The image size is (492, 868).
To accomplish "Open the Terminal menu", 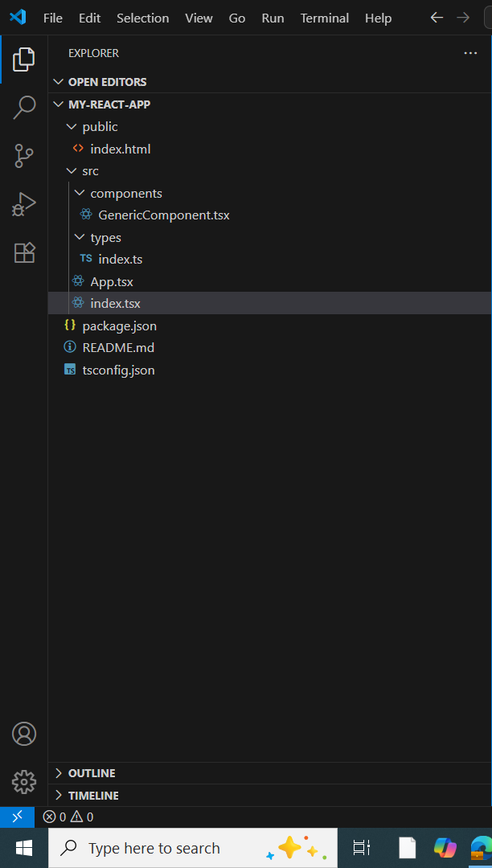I will click(x=325, y=18).
